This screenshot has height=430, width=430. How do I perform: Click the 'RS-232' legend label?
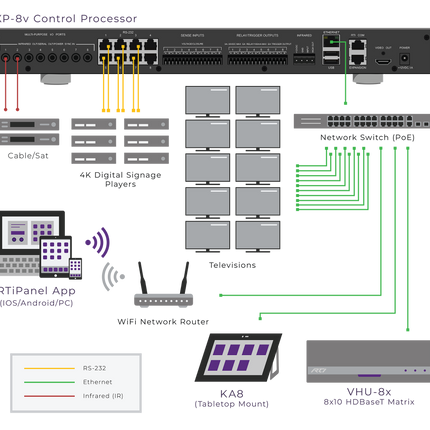point(94,368)
